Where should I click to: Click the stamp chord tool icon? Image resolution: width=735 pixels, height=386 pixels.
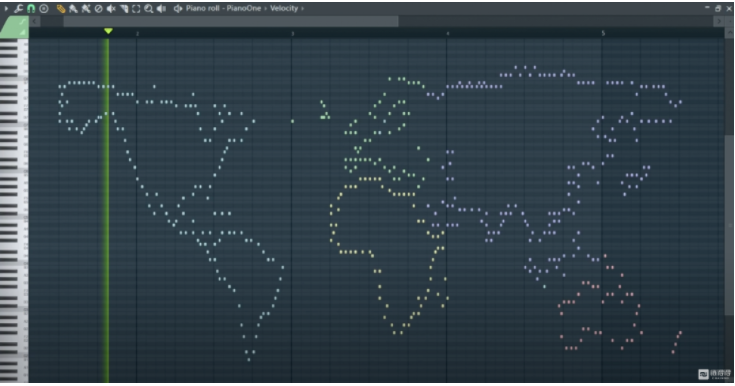(44, 8)
